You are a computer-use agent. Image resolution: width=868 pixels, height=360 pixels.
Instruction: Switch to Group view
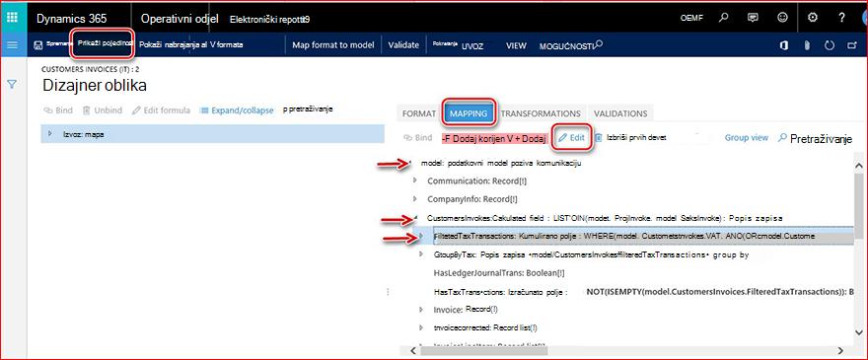pyautogui.click(x=747, y=137)
